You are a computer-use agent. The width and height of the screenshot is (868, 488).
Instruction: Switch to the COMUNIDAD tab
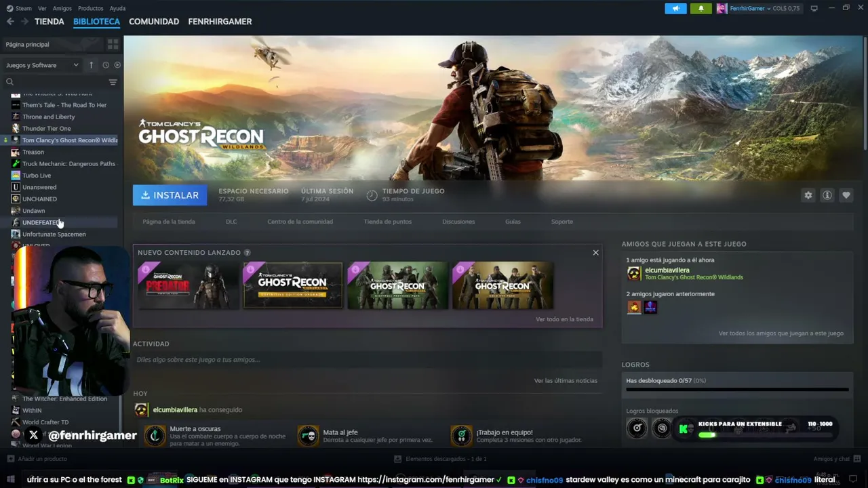(154, 22)
